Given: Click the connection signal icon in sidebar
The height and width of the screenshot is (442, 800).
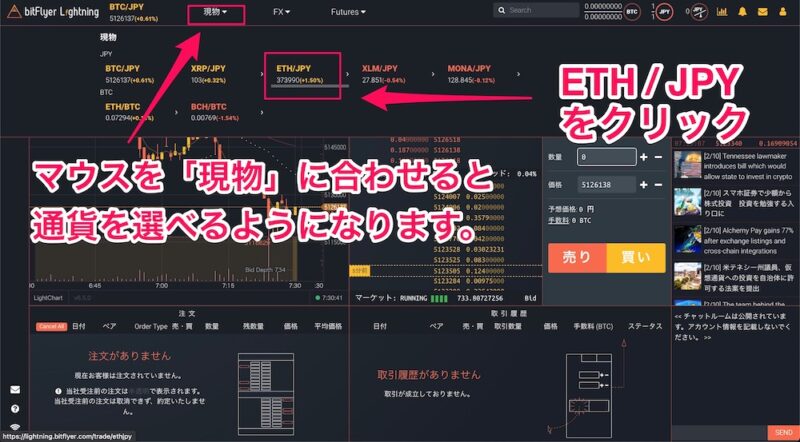Looking at the screenshot, I should coord(15,427).
